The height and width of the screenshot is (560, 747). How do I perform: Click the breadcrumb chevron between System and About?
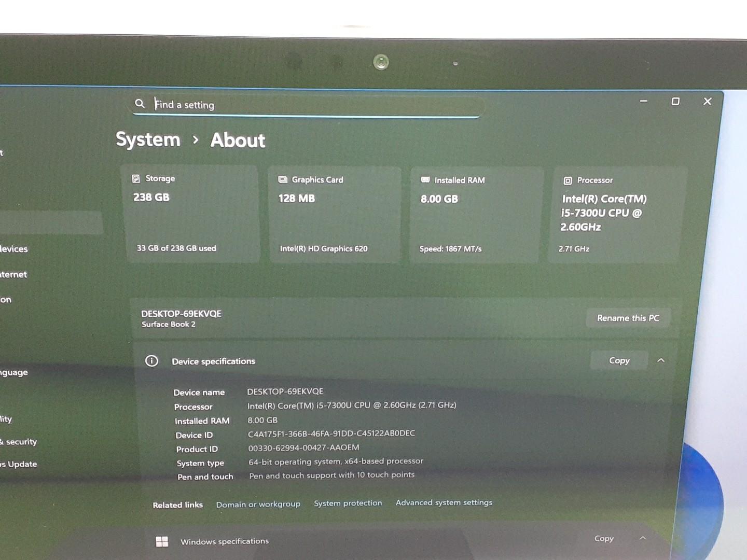point(195,140)
